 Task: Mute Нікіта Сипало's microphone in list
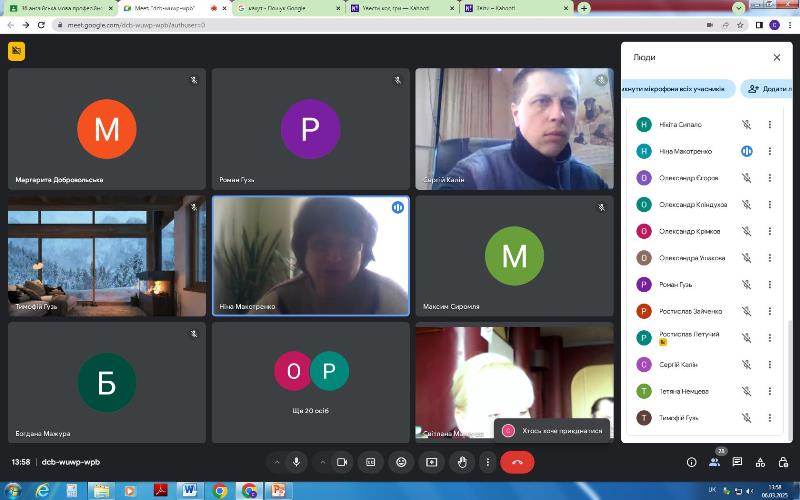pos(746,125)
